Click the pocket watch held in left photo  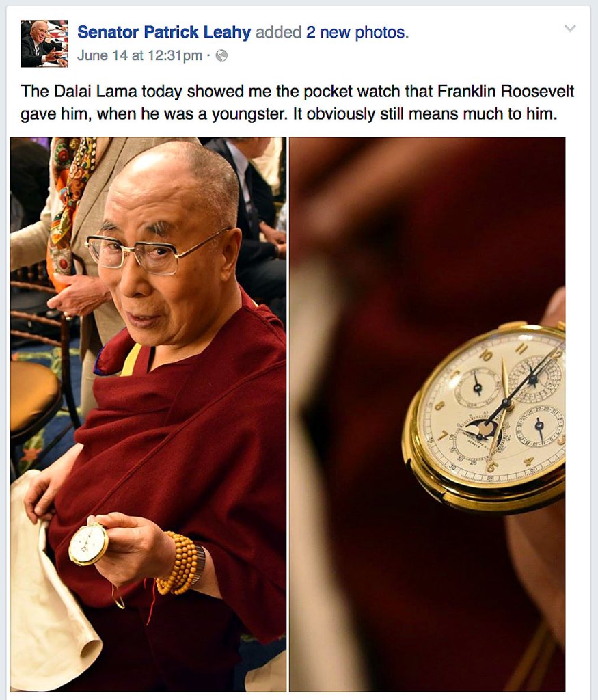coord(88,545)
